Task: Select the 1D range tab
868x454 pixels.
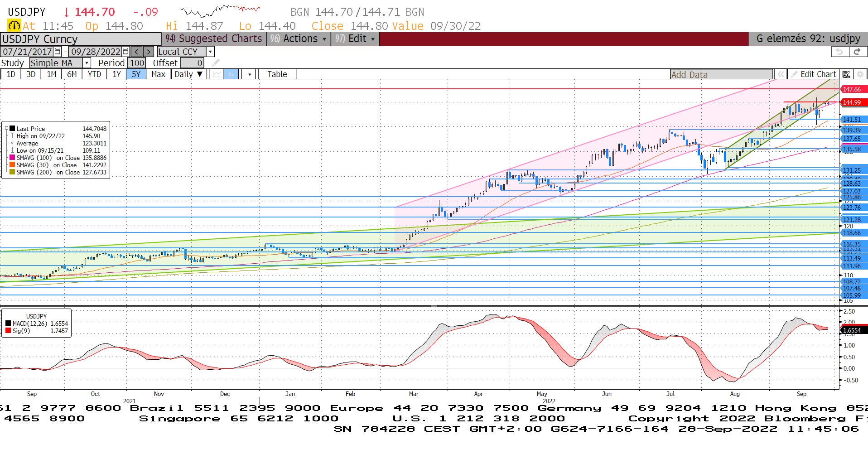Action: [11, 74]
